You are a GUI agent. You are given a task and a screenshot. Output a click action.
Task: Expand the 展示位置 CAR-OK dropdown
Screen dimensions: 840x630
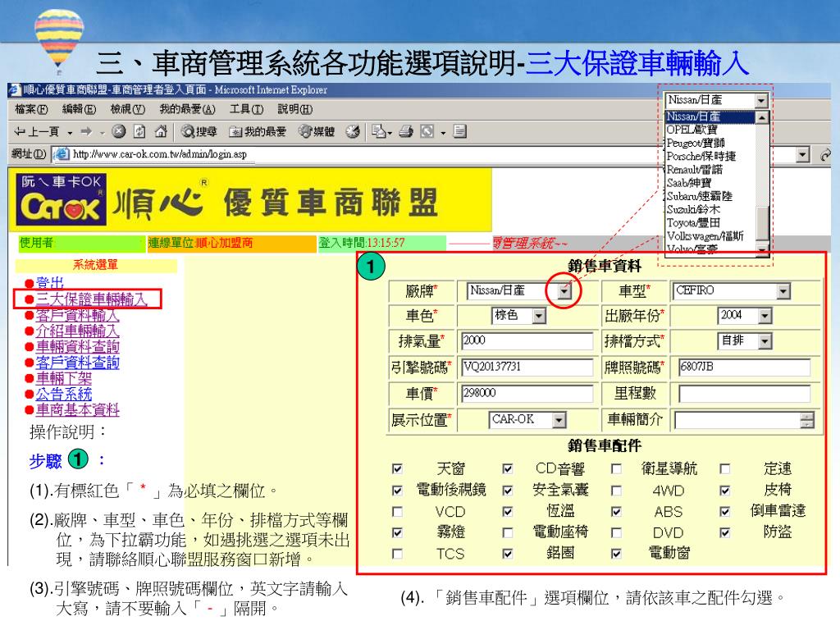(x=559, y=420)
